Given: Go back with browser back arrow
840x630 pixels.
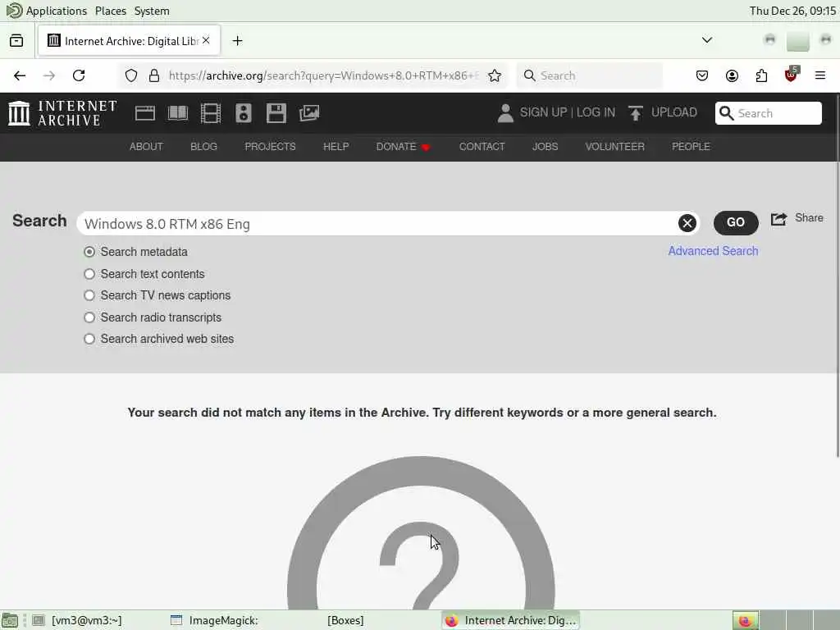Looking at the screenshot, I should (x=20, y=75).
